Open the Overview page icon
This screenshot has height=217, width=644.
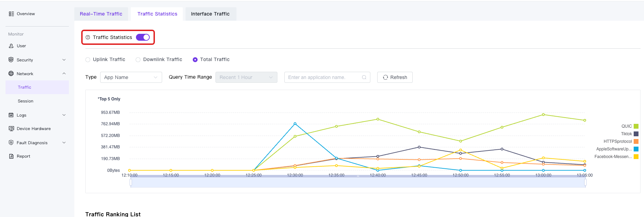click(x=11, y=14)
